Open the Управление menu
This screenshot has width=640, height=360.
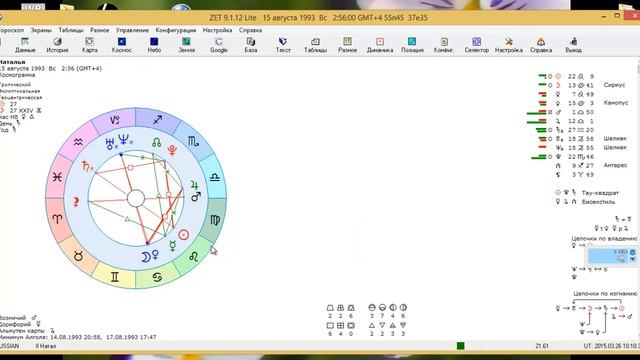[x=132, y=30]
